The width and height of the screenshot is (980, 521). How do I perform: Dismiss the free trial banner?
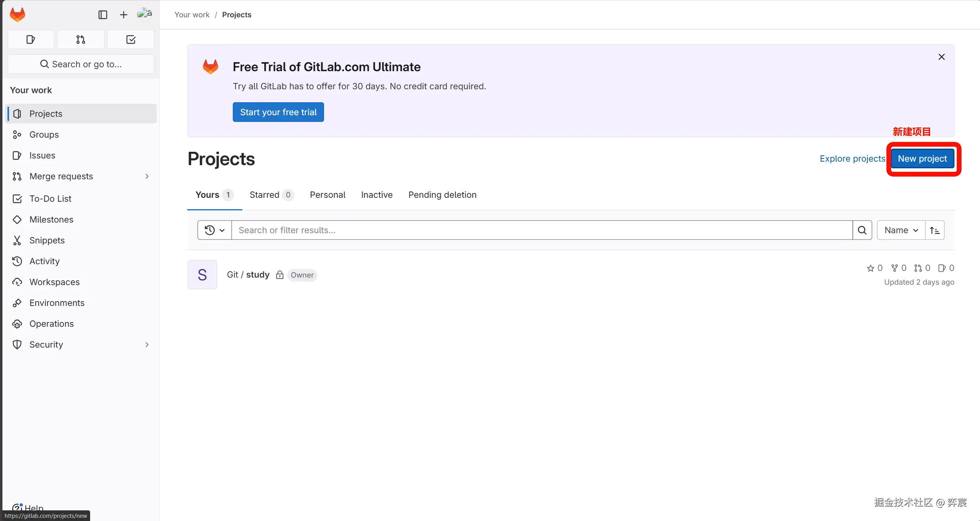click(x=941, y=57)
